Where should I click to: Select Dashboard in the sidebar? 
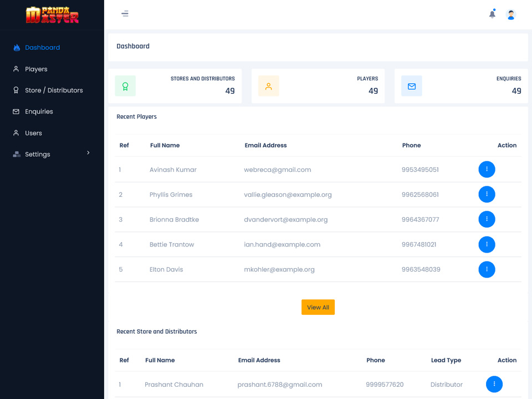[x=42, y=48]
